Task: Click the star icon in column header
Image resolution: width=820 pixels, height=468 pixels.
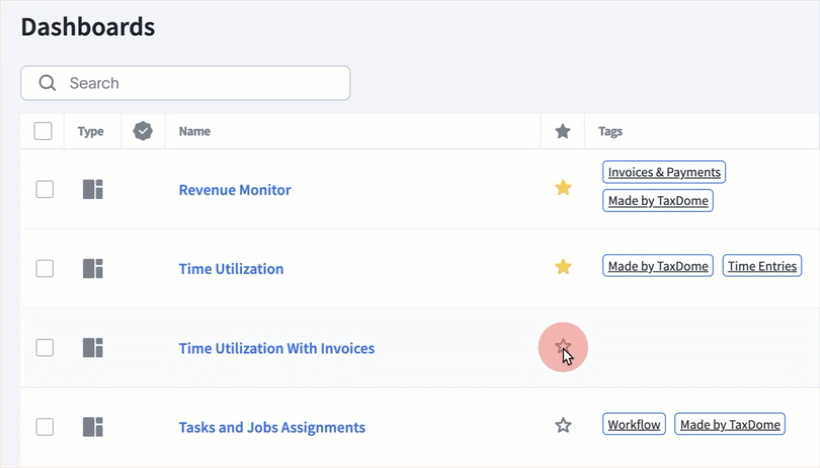Action: (x=563, y=131)
